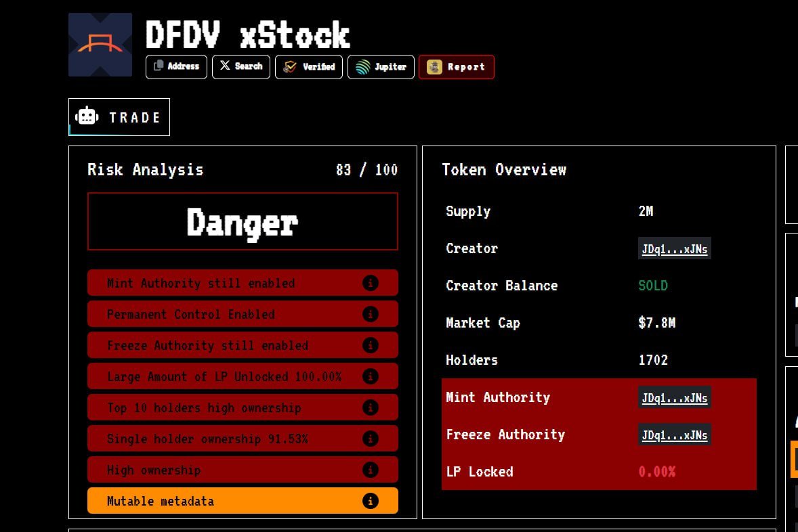Click the Supply value 2M
Screen dimensions: 798x532
(646, 211)
